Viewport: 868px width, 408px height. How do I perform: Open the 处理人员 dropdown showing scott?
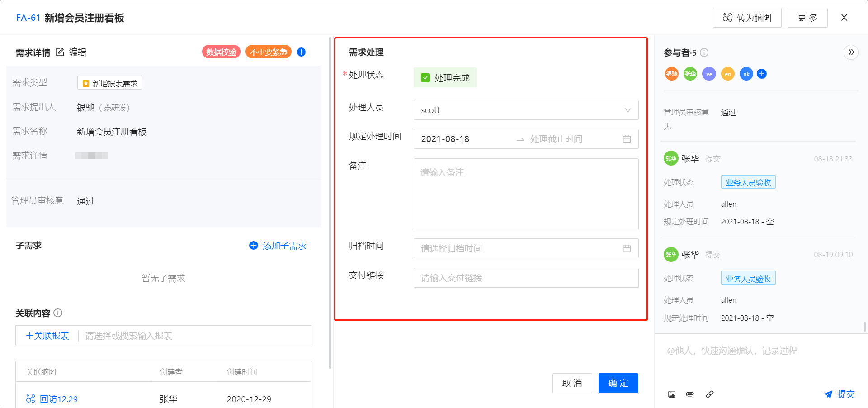point(526,110)
